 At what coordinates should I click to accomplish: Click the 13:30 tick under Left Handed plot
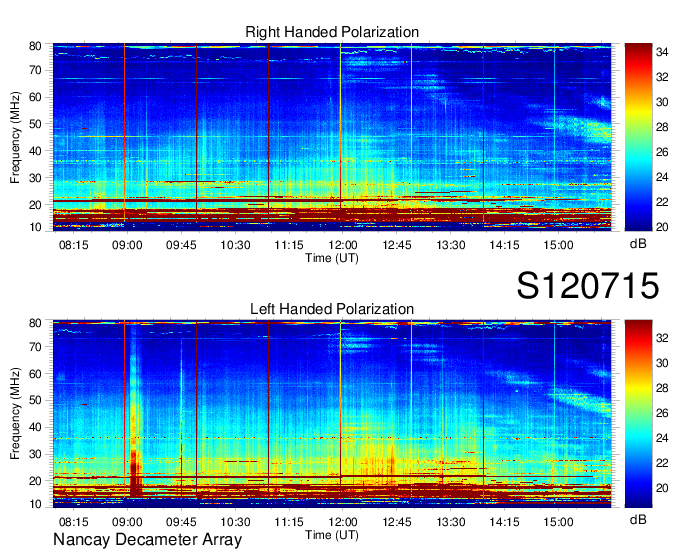451,522
